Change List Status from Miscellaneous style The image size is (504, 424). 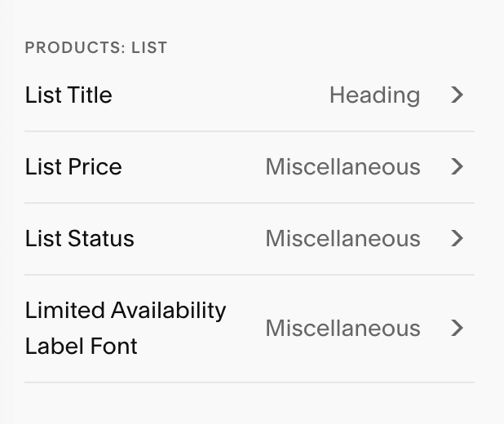[343, 239]
